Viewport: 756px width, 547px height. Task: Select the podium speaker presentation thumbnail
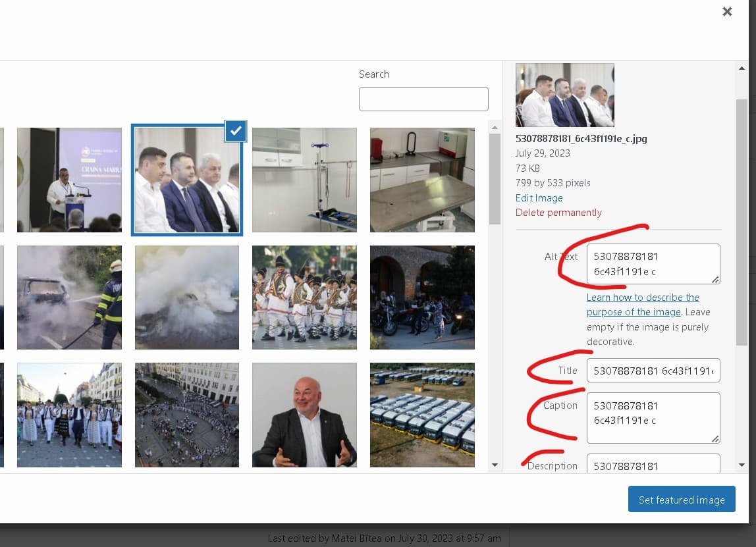(69, 180)
